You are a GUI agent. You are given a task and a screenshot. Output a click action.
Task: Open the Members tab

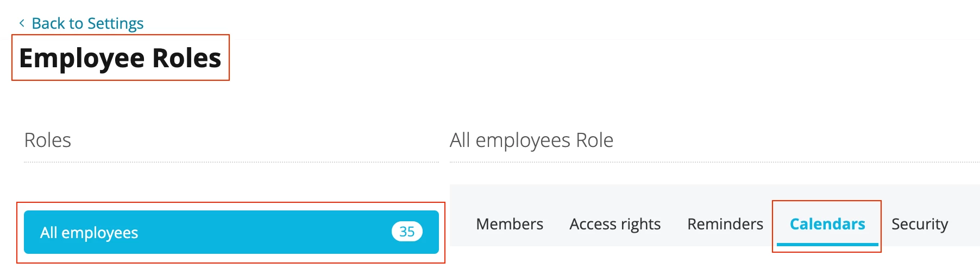510,224
